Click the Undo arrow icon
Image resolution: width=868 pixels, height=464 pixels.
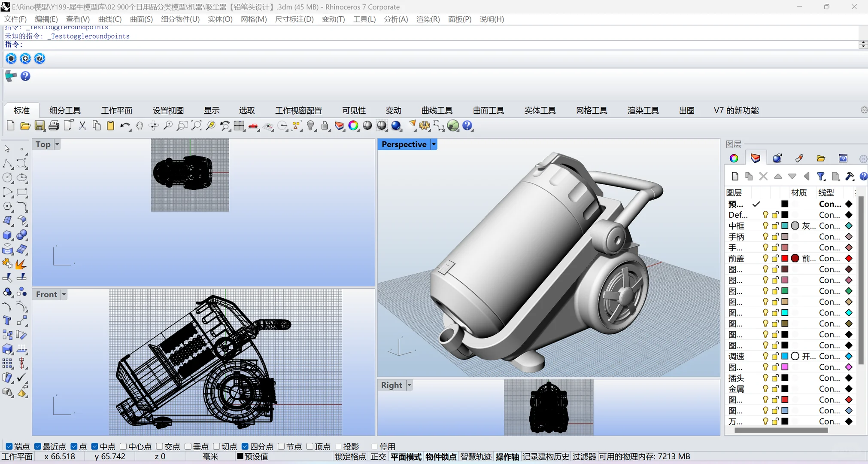(x=124, y=126)
